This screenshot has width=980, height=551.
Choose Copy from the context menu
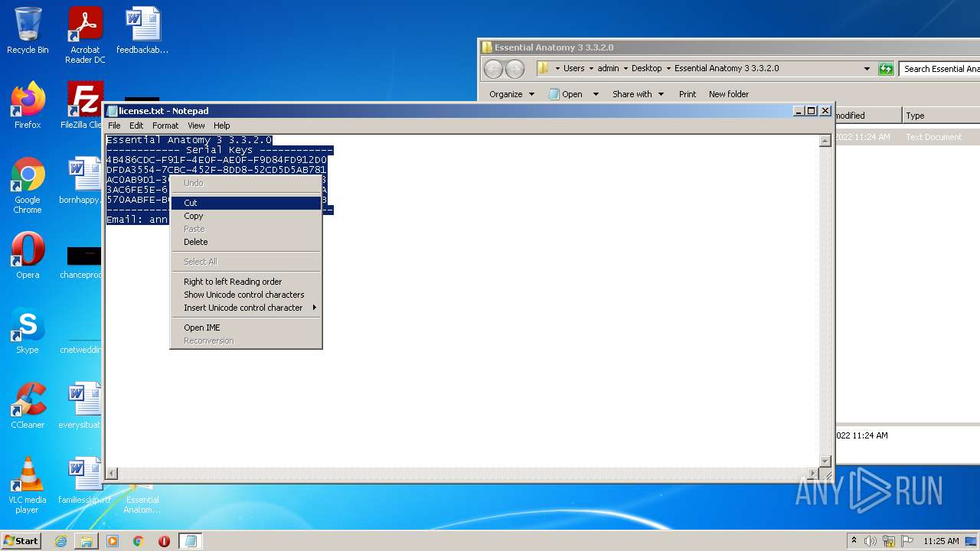click(246, 216)
